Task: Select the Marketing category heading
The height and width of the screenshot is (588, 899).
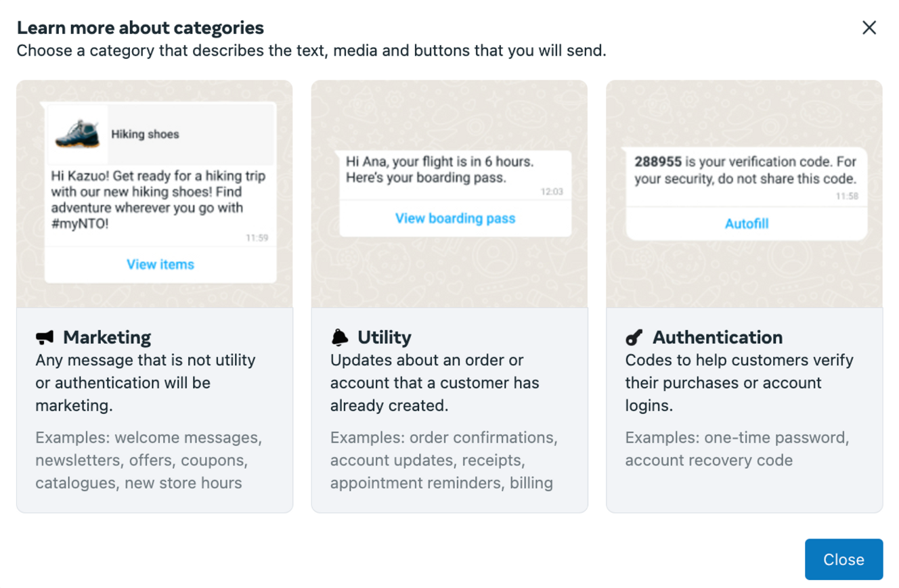Action: click(x=107, y=337)
